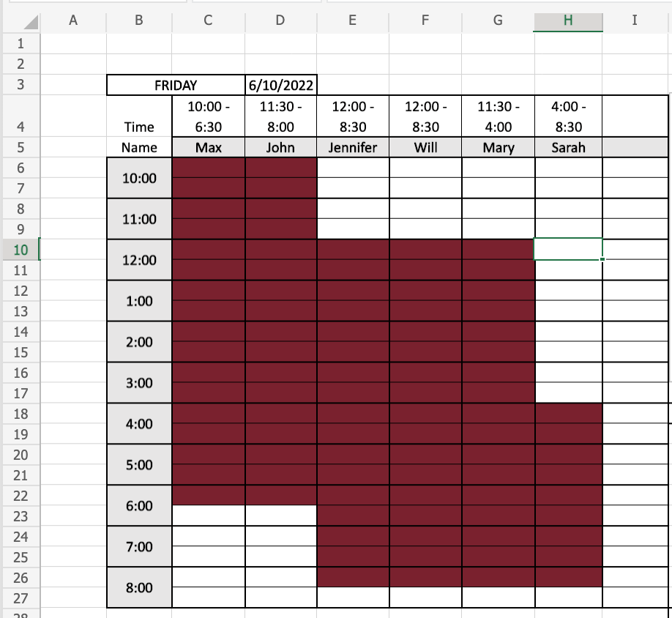672x618 pixels.
Task: Select column C header
Action: [209, 21]
